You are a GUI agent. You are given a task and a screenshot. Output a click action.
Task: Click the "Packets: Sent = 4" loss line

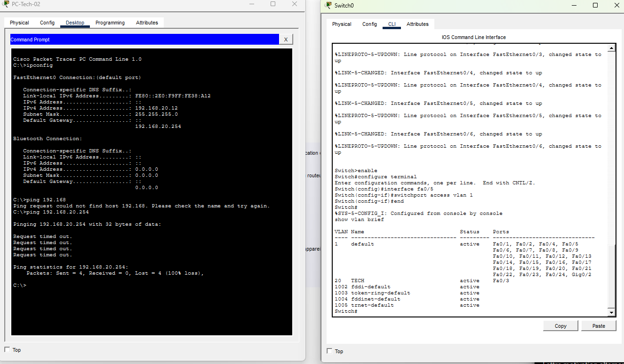click(115, 273)
